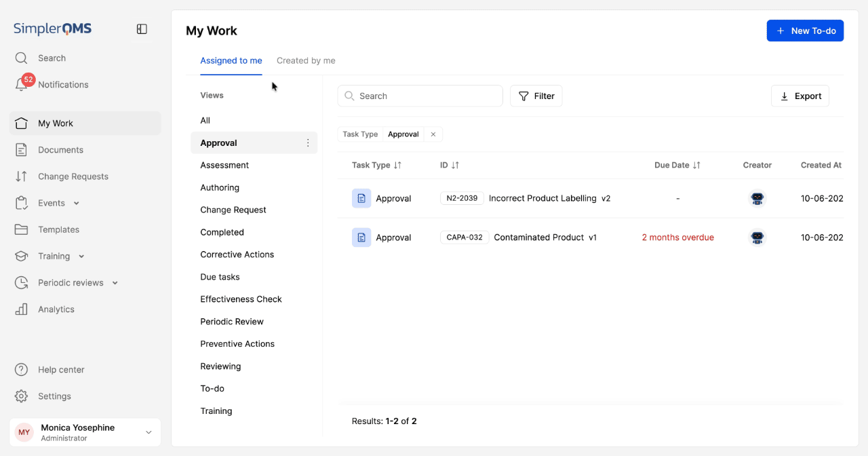Open the Help center link
Screen dimensions: 868x456
click(x=61, y=370)
